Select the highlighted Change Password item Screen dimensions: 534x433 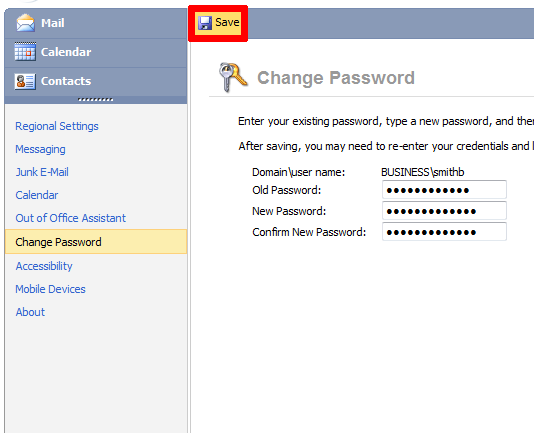coord(96,242)
